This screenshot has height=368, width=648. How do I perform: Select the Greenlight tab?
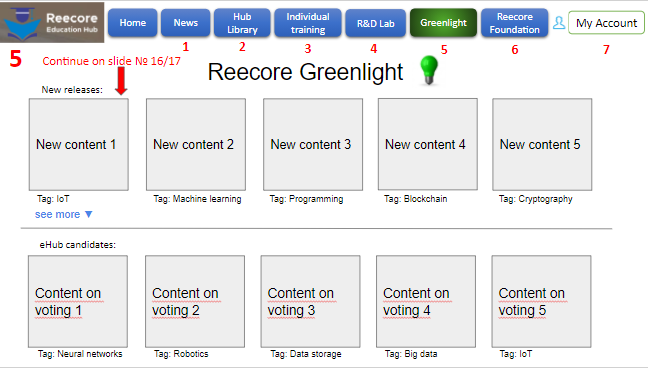click(x=443, y=23)
